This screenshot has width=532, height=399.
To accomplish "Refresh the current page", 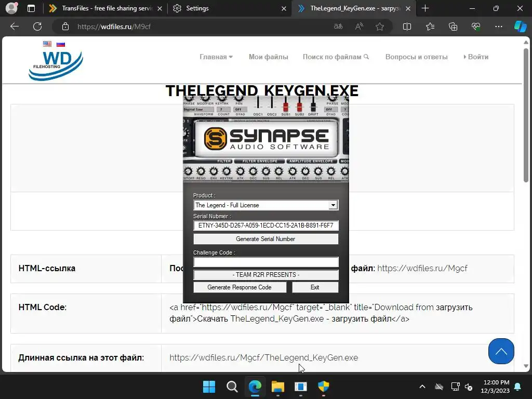I will coord(37,26).
